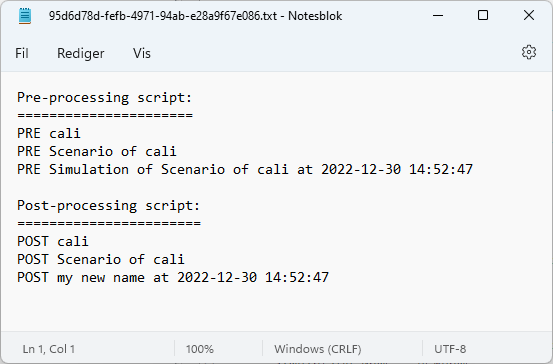Open the Vis menu
The width and height of the screenshot is (553, 364).
142,53
